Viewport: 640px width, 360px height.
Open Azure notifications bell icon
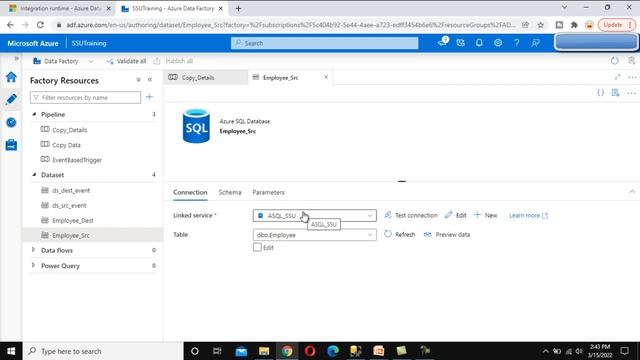(x=479, y=43)
